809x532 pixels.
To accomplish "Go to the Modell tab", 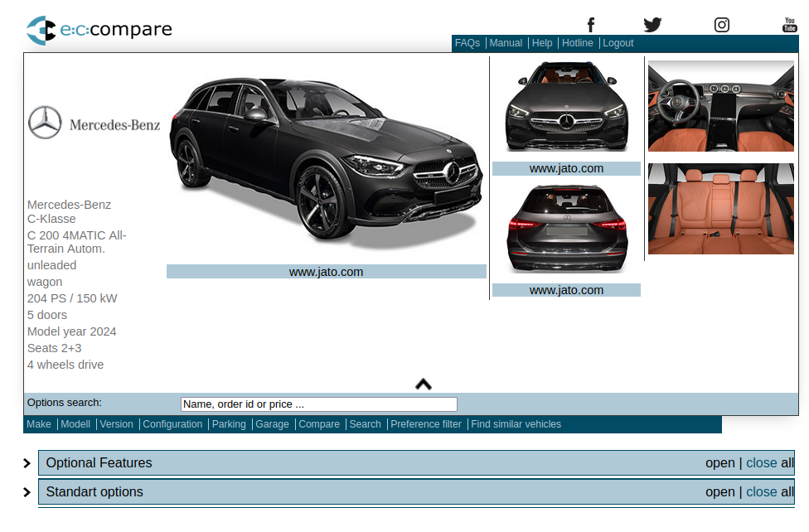I will (x=75, y=424).
